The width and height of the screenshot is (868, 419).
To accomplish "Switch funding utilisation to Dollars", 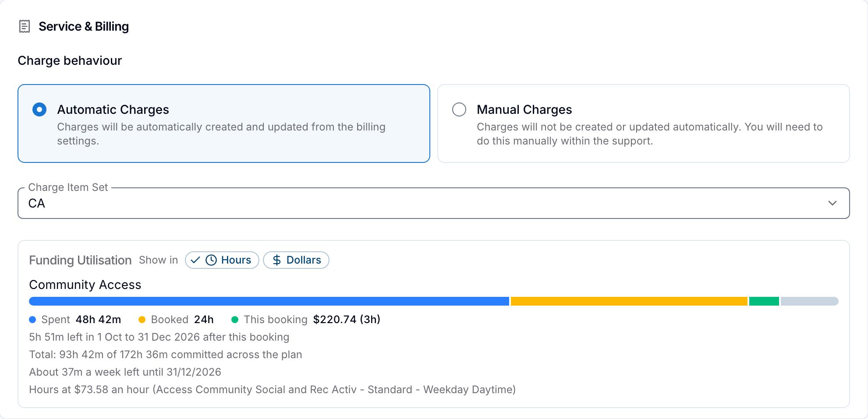I will click(x=296, y=260).
